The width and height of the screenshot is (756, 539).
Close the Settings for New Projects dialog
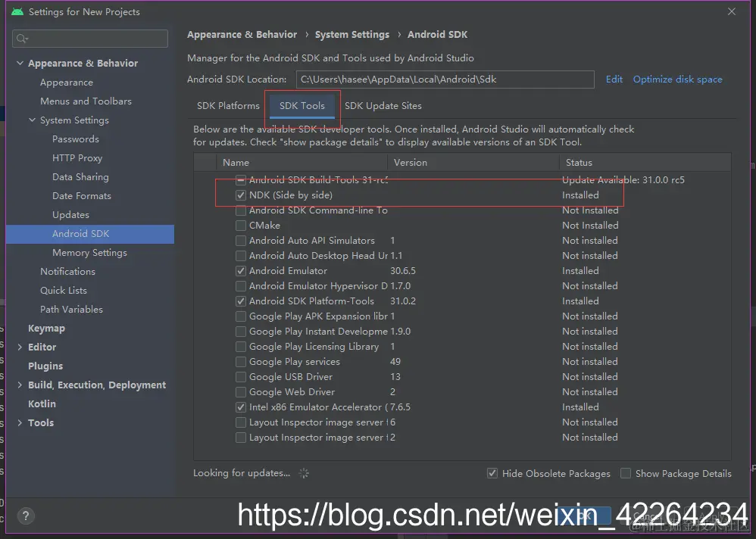pyautogui.click(x=732, y=11)
